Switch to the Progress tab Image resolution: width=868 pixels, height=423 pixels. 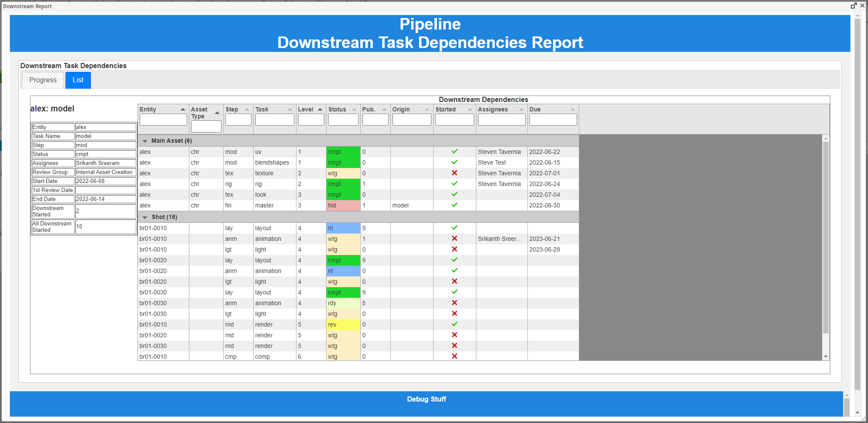pos(42,80)
